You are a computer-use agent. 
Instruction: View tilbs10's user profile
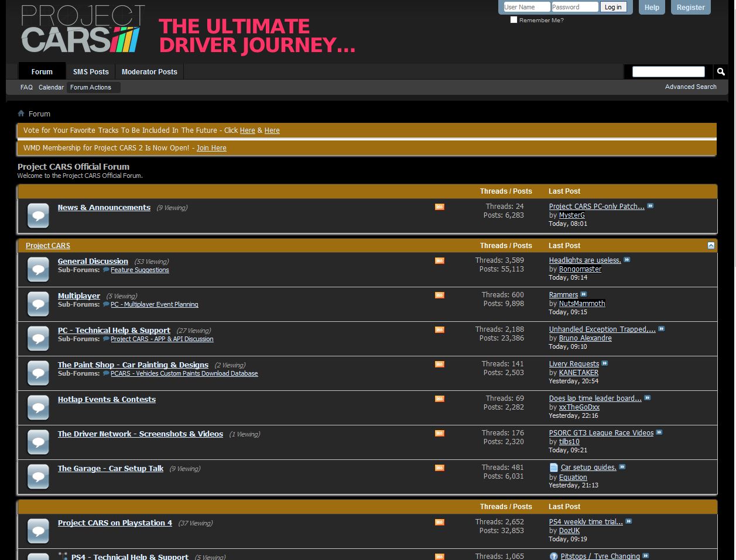click(569, 442)
